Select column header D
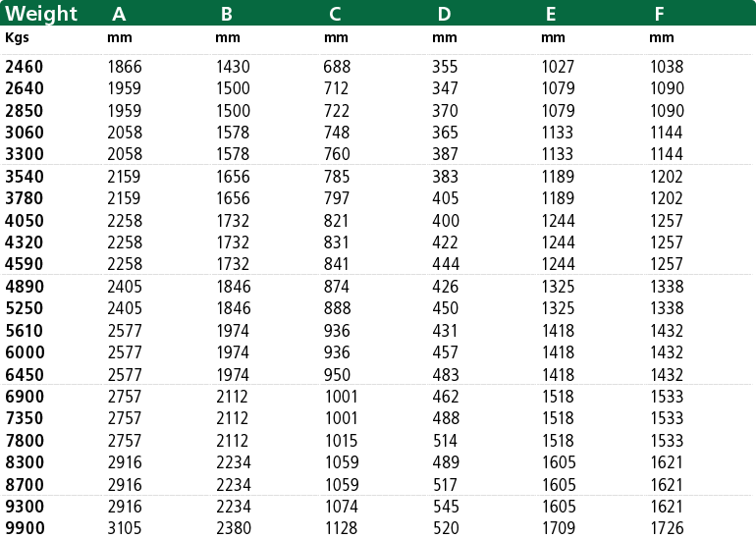Viewport: 756px width, 539px height. (444, 15)
